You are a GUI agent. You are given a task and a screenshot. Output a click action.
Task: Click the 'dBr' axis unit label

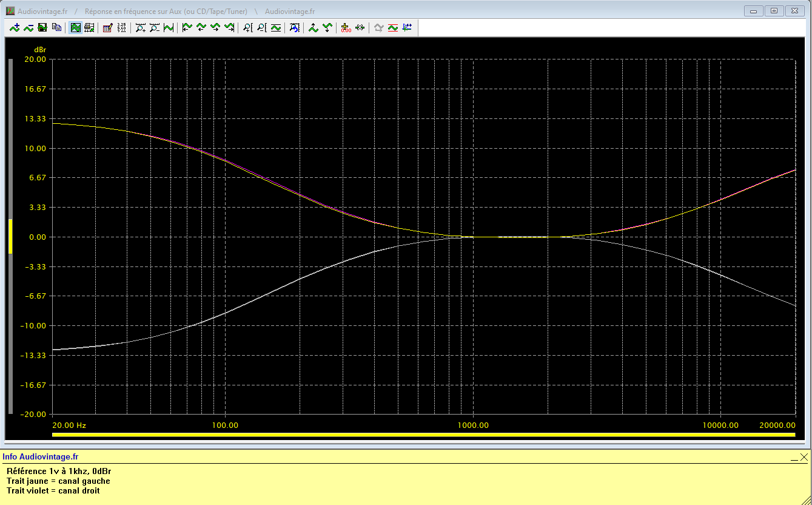pos(40,49)
